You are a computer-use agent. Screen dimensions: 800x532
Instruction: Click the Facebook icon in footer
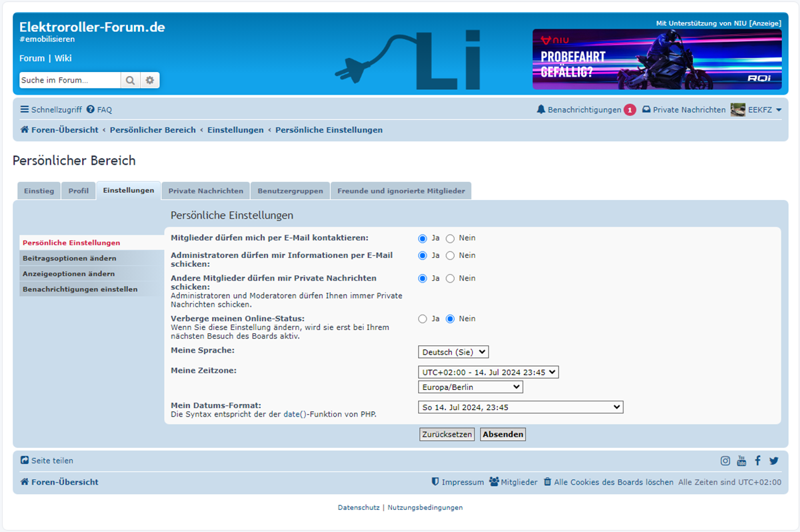pos(758,461)
